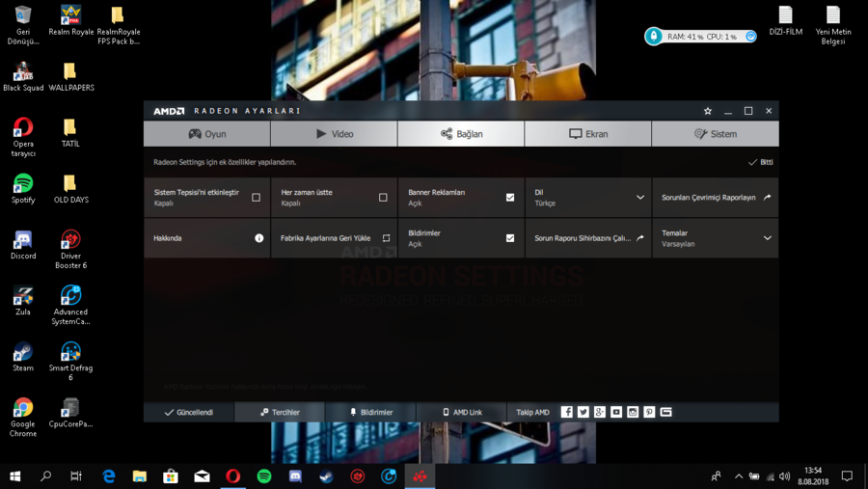Disable Banner Reklamları checkbox
This screenshot has height=489, width=868.
510,197
